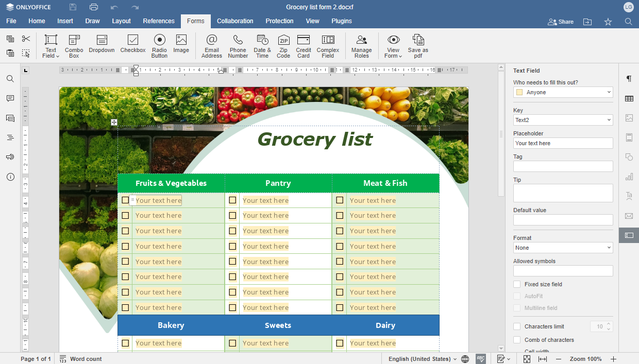The height and width of the screenshot is (364, 639).
Task: Insert a Zip Code field
Action: 283,44
